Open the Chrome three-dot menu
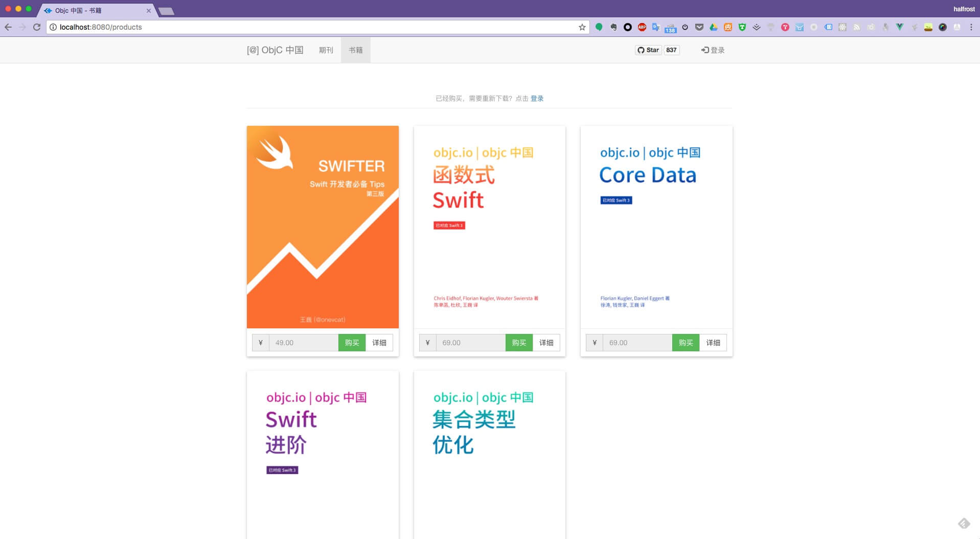Image resolution: width=980 pixels, height=539 pixels. click(971, 27)
